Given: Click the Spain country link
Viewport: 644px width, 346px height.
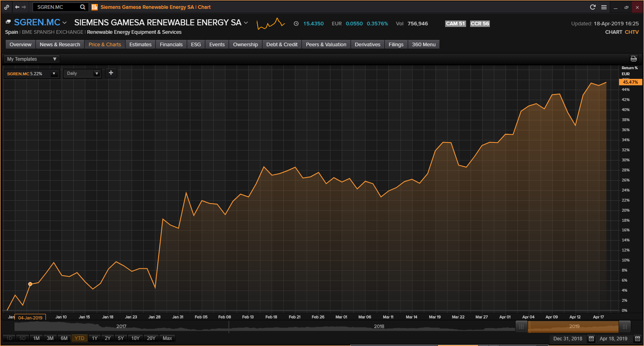Looking at the screenshot, I should coord(12,32).
